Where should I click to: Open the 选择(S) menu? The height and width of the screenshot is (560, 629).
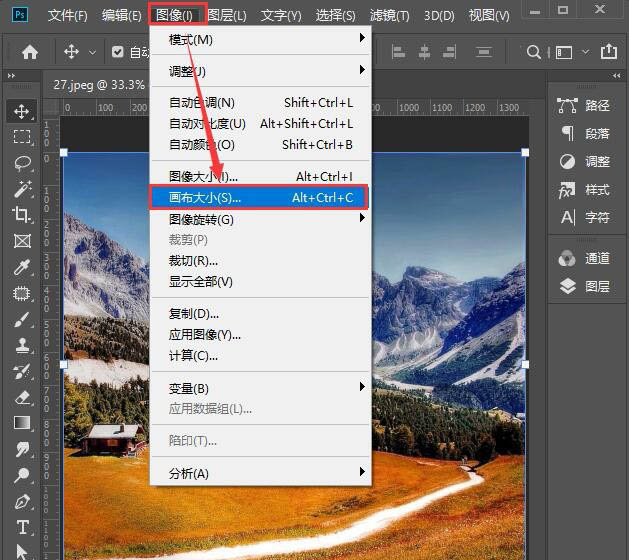pos(335,15)
